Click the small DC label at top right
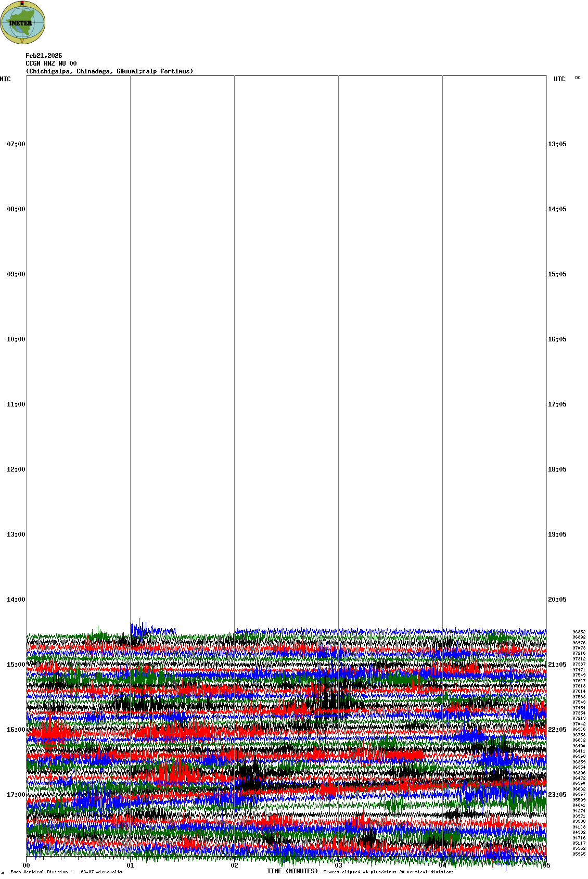The height and width of the screenshot is (879, 588). (578, 78)
